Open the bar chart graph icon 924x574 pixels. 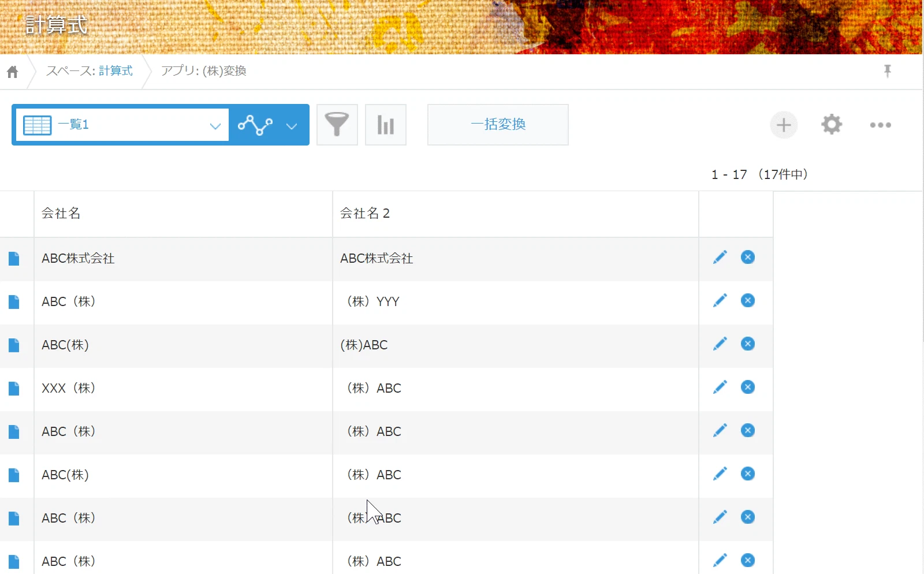(386, 125)
